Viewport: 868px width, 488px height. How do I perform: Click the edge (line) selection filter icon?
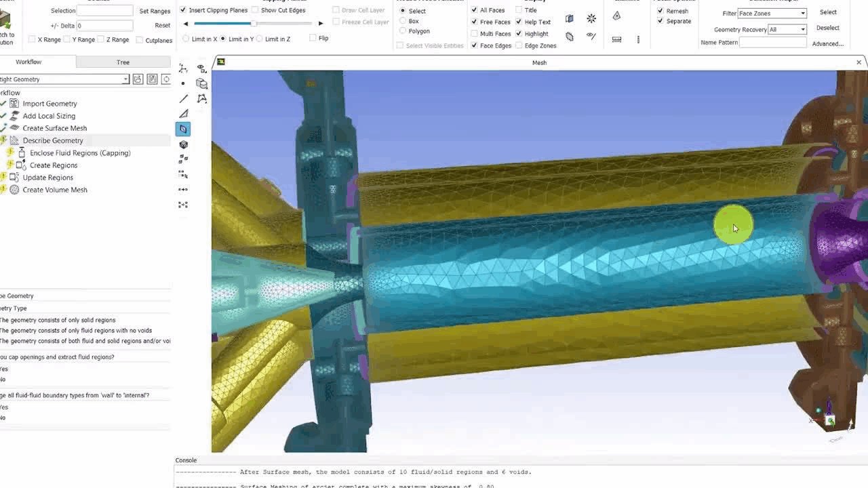(x=183, y=98)
